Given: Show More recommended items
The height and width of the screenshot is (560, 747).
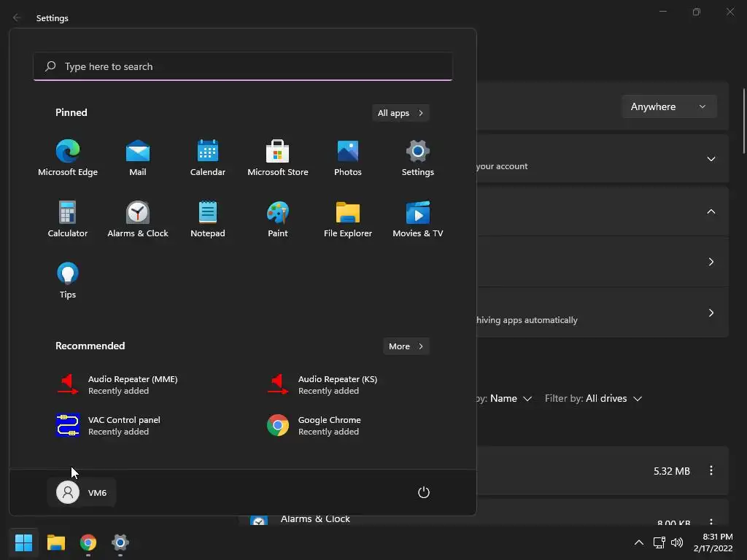Looking at the screenshot, I should pos(406,346).
